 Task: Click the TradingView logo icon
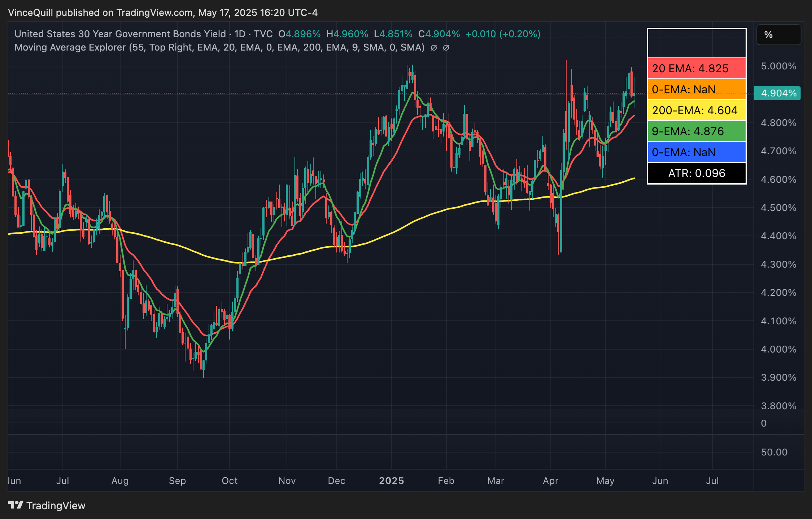[16, 505]
